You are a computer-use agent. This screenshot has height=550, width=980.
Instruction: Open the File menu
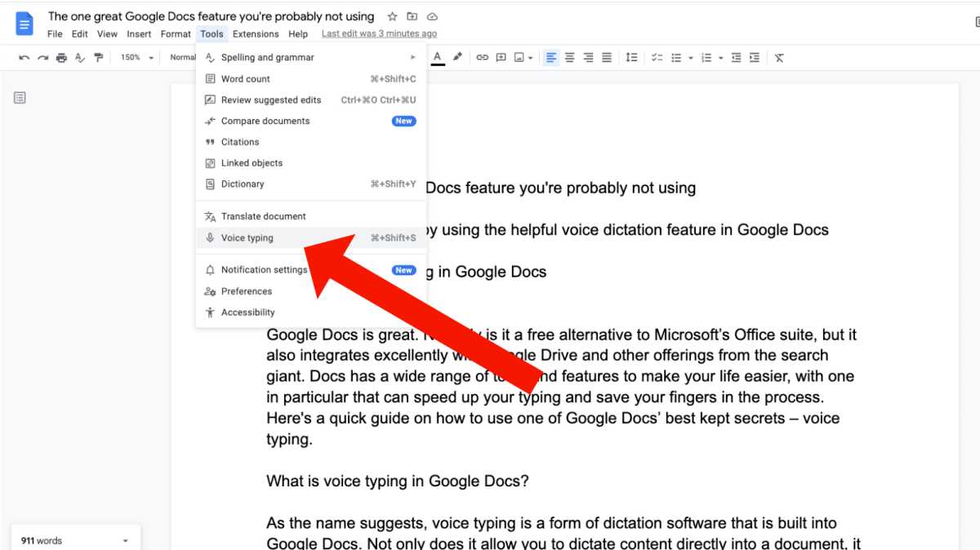(55, 34)
